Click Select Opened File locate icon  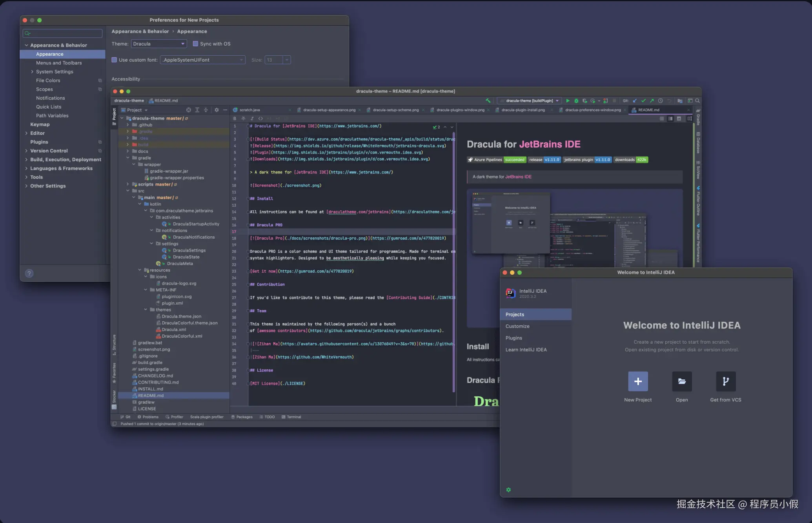coord(189,110)
